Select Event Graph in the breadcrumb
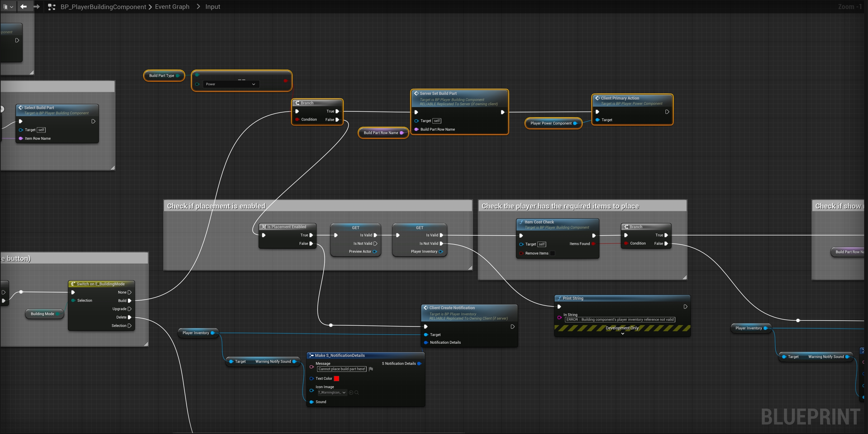868x434 pixels. coord(172,7)
